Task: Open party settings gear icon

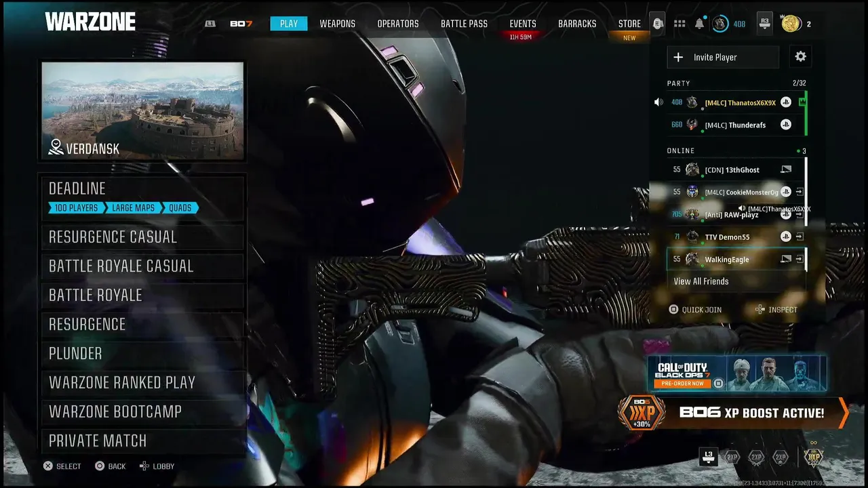Action: [801, 57]
